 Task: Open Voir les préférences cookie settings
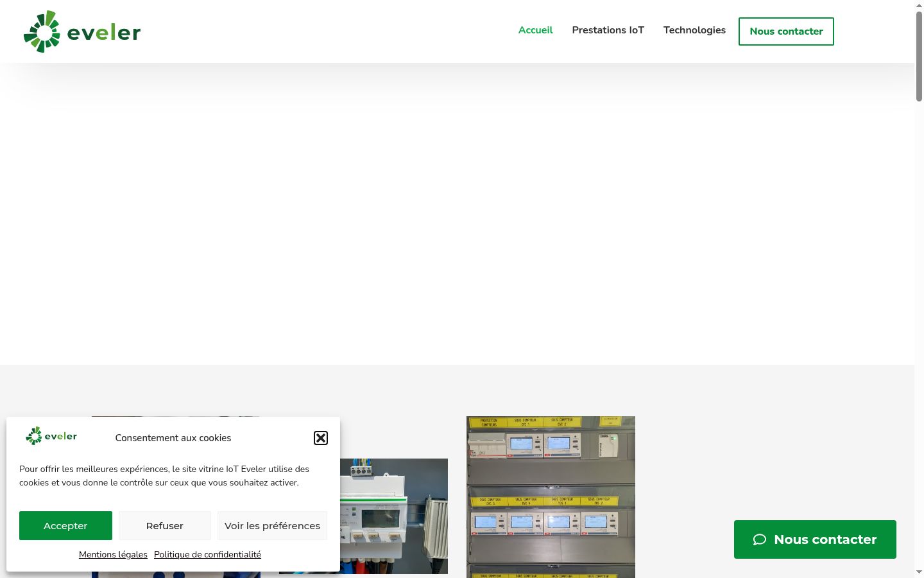[272, 525]
